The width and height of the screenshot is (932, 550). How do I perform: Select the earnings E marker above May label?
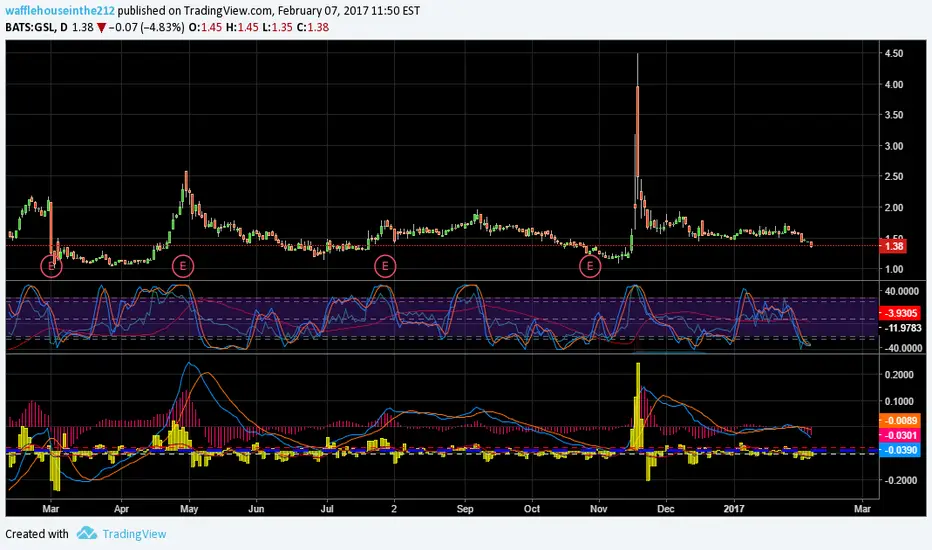click(183, 266)
